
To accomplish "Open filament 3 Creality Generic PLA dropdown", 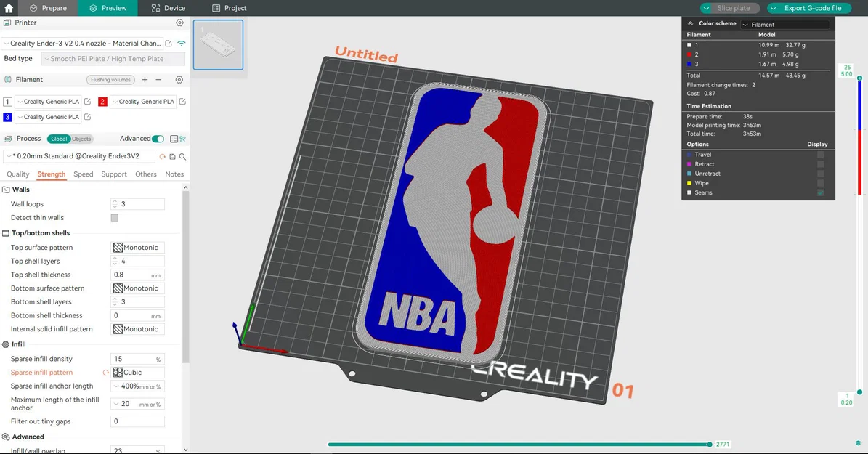I will tap(48, 117).
